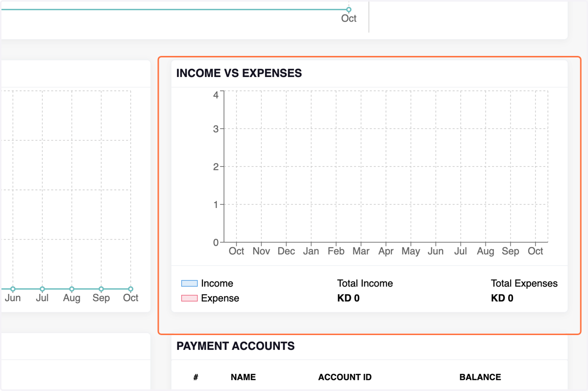Click Jan label on Income vs Expenses axis
The height and width of the screenshot is (391, 588).
pyautogui.click(x=311, y=251)
